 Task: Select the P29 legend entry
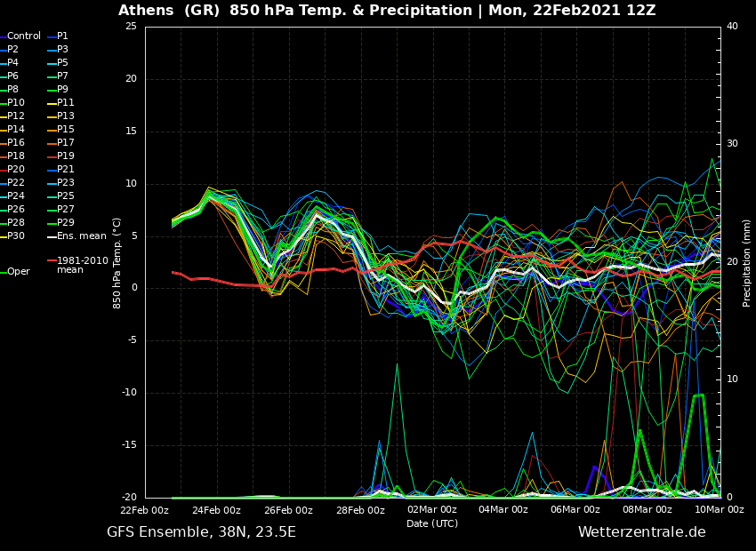[x=66, y=223]
